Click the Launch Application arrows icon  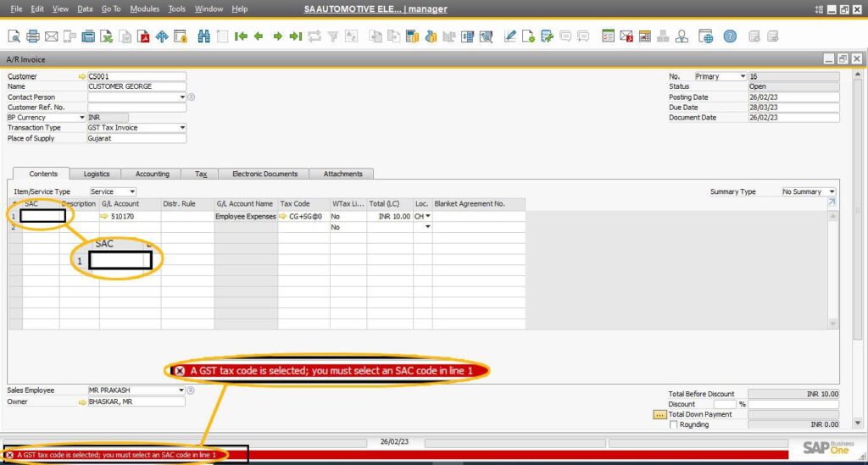pos(162,36)
